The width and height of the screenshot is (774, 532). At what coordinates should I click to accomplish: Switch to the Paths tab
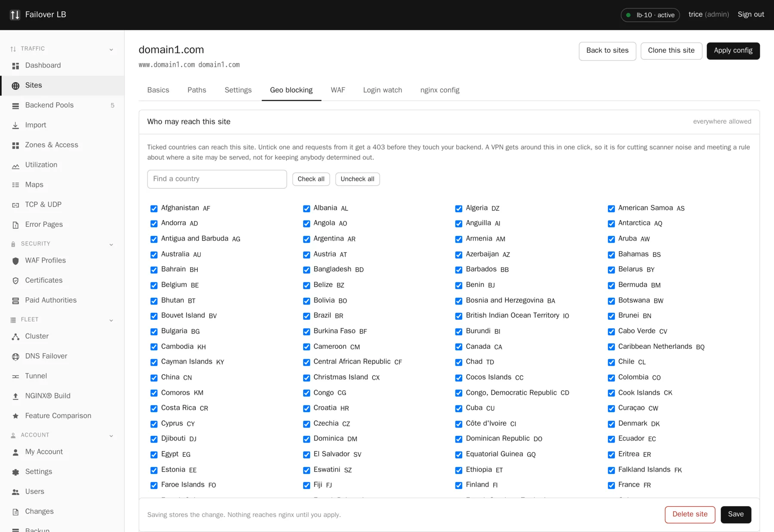click(x=197, y=90)
